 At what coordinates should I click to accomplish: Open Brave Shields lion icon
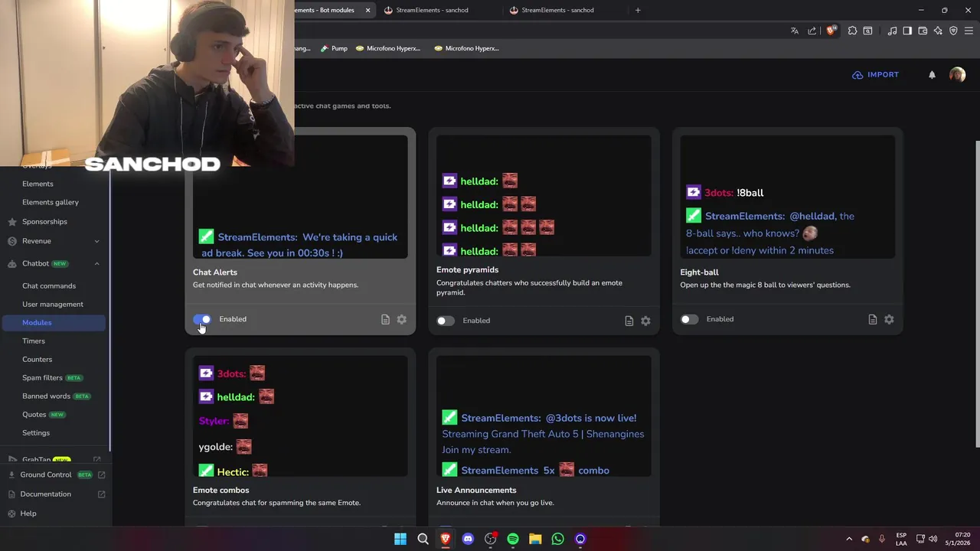[x=831, y=31]
